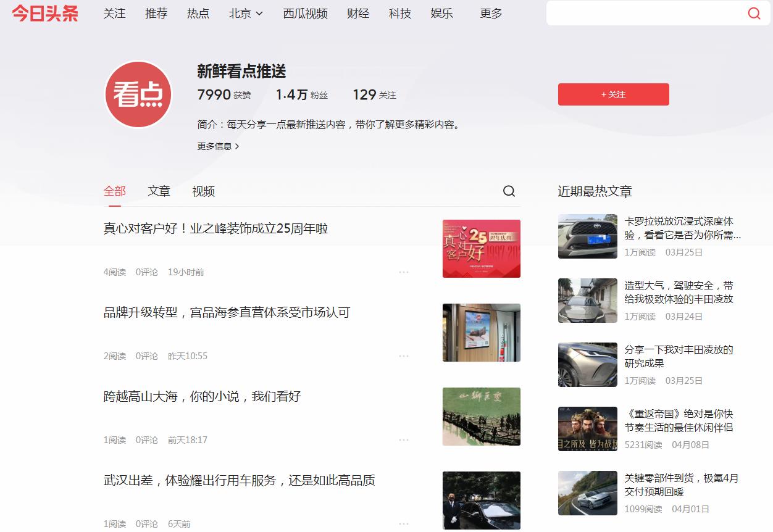Click the 看点 profile avatar icon
The width and height of the screenshot is (773, 532).
coord(138,94)
